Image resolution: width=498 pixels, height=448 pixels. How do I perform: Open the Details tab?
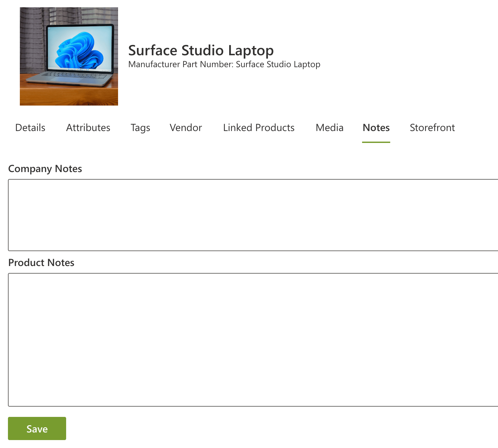pos(30,128)
